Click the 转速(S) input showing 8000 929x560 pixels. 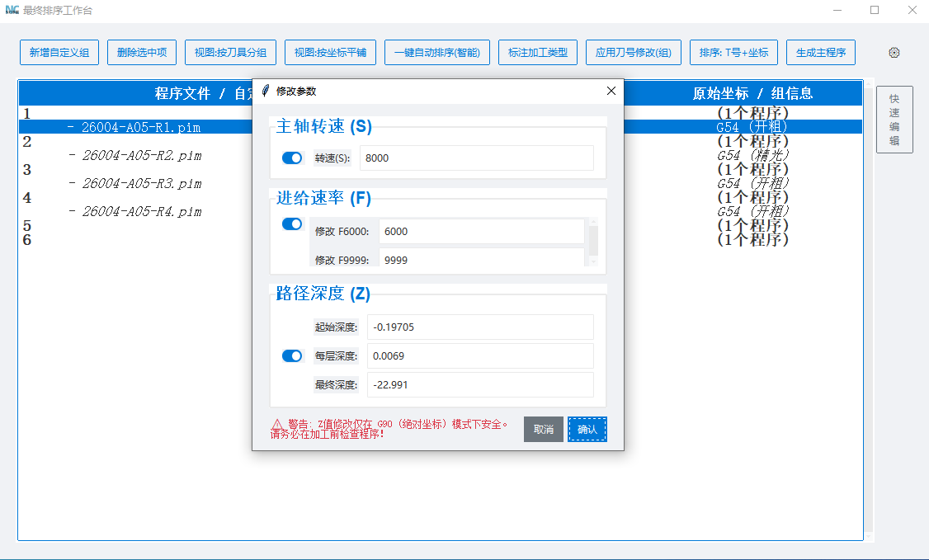click(479, 158)
